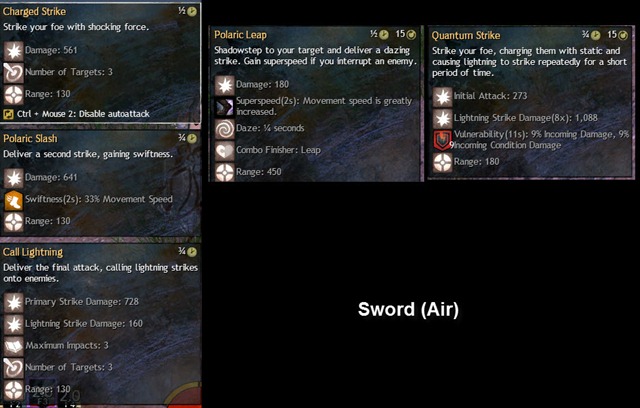The width and height of the screenshot is (640, 408).
Task: Click the Initial Attack icon in Quantum Strike
Action: click(x=442, y=97)
